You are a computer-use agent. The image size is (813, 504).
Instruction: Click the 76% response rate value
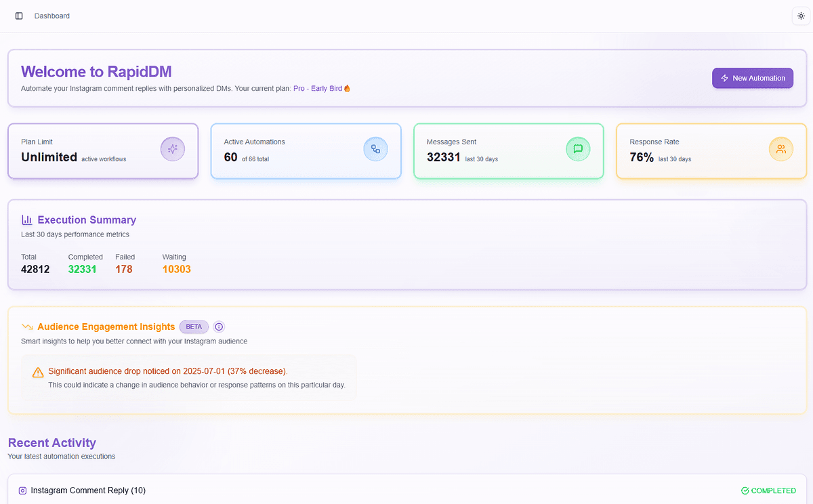click(642, 157)
